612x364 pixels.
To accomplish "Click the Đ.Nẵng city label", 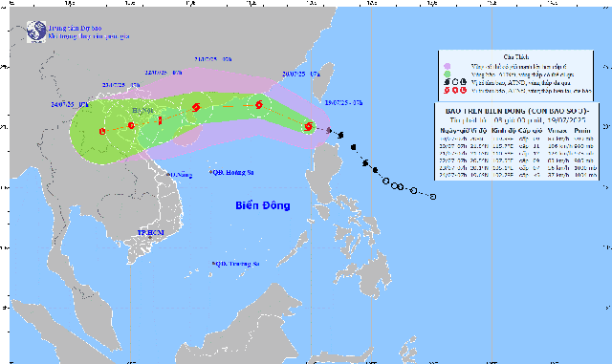I will (x=181, y=175).
